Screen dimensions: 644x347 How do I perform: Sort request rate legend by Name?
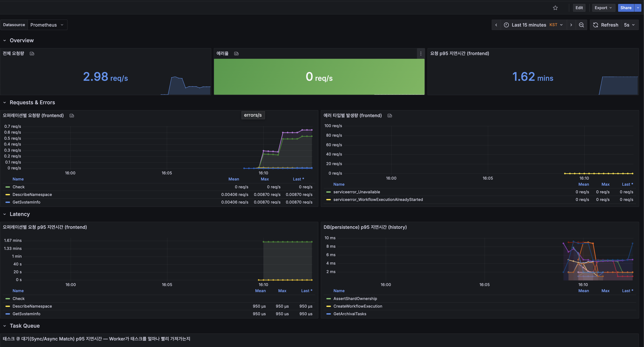point(18,179)
